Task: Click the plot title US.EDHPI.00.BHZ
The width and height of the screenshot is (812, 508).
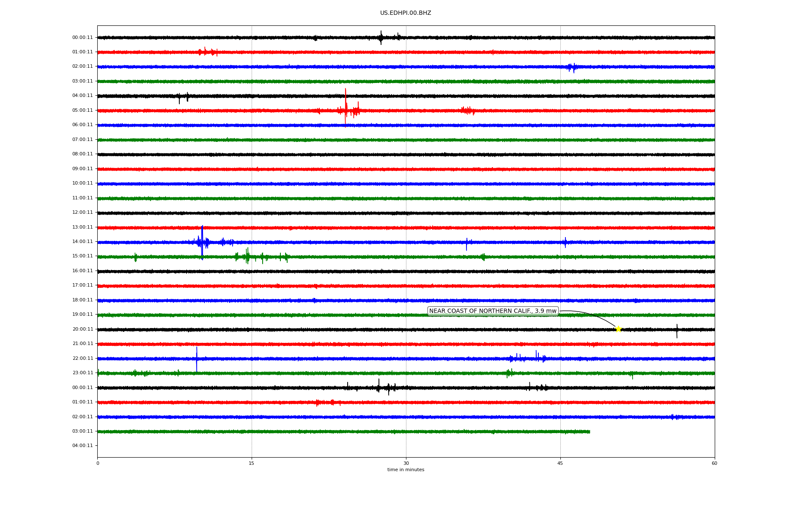Action: click(406, 13)
